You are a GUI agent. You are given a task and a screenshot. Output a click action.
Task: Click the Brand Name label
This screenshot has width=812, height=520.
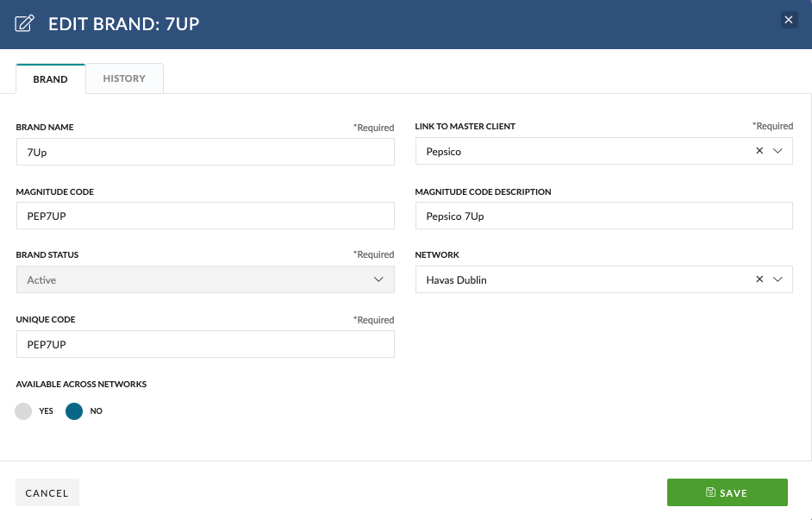tap(45, 128)
